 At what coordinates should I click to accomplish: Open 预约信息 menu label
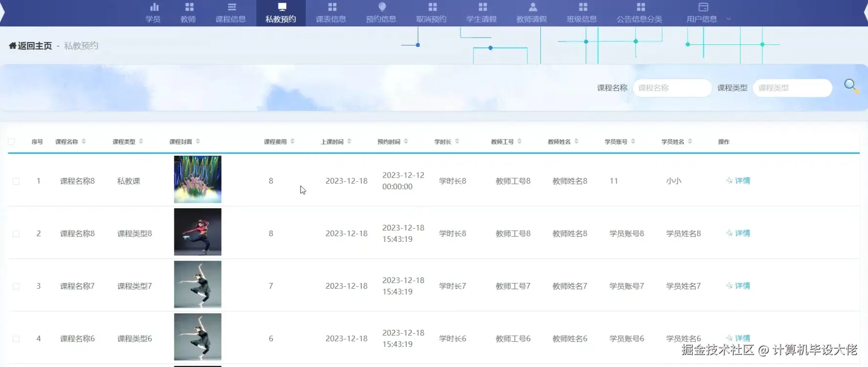[381, 19]
